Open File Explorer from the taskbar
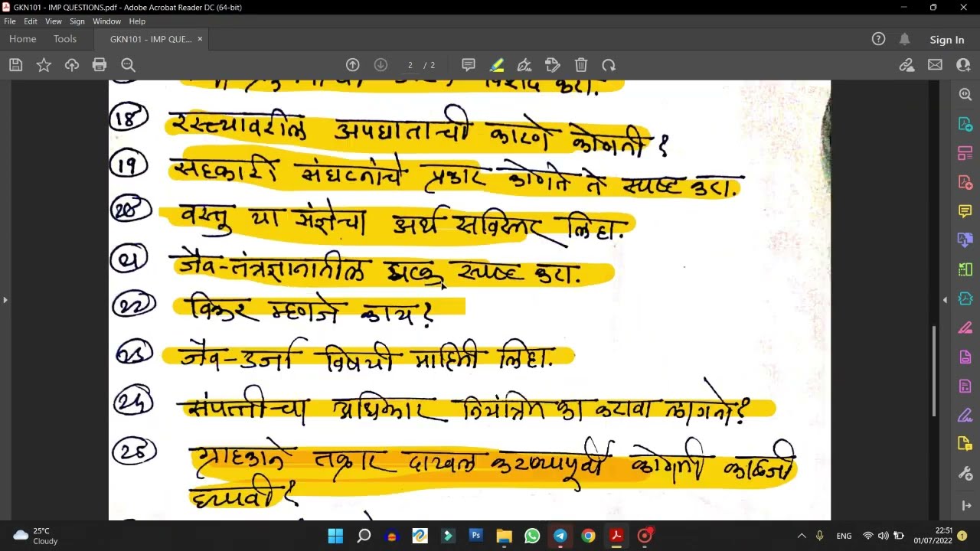The height and width of the screenshot is (551, 980). [504, 536]
